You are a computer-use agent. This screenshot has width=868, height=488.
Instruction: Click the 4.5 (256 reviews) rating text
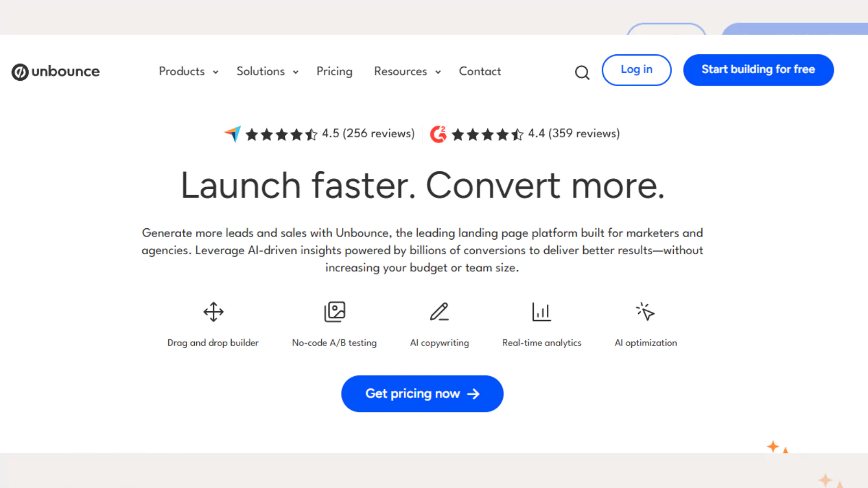(368, 133)
